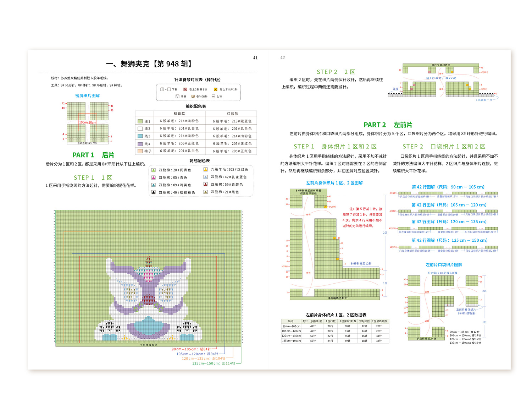
Task: Click the heading 针法符号对照表（棒针版）
Action: 197,80
